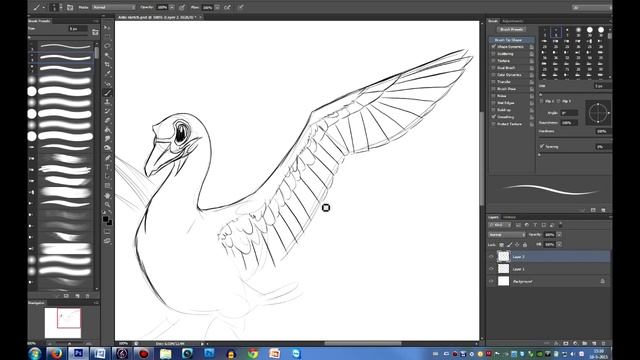The height and width of the screenshot is (360, 640).
Task: Enable Scattering in Brush panel
Action: 493,53
